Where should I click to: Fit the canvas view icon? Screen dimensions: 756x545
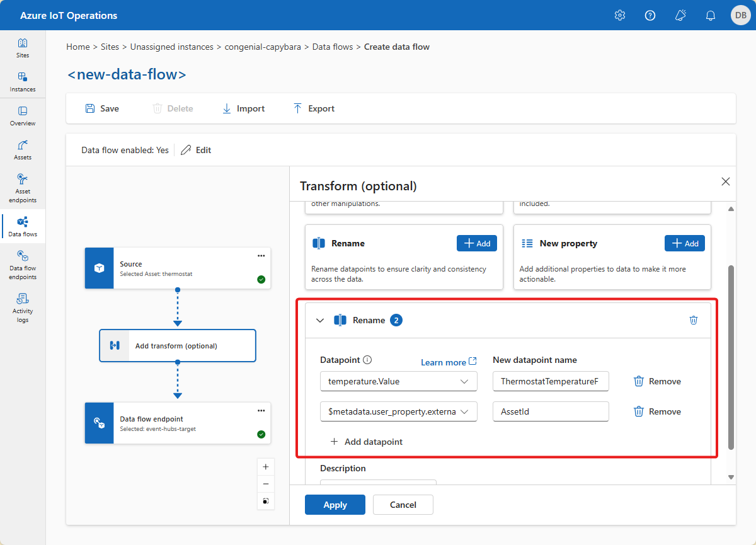point(266,502)
